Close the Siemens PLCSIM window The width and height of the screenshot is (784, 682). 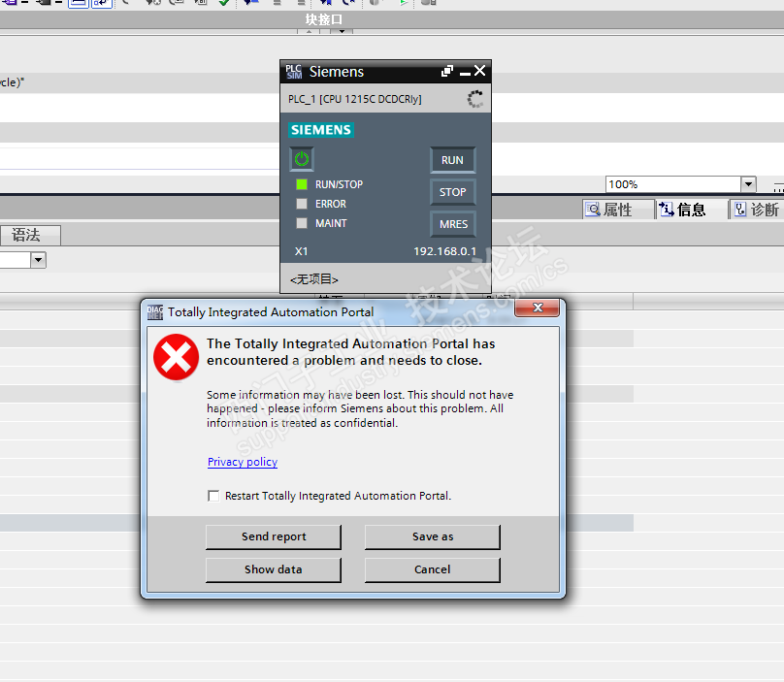pyautogui.click(x=480, y=71)
